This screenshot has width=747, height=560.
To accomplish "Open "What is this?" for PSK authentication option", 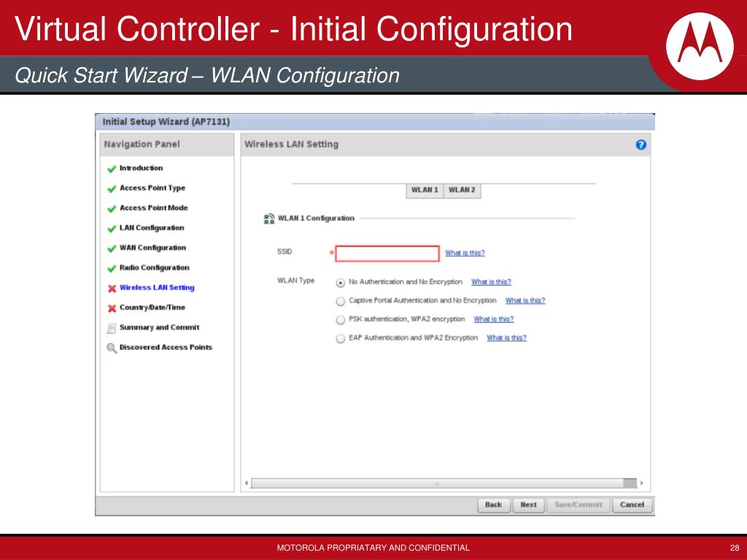I will point(494,319).
